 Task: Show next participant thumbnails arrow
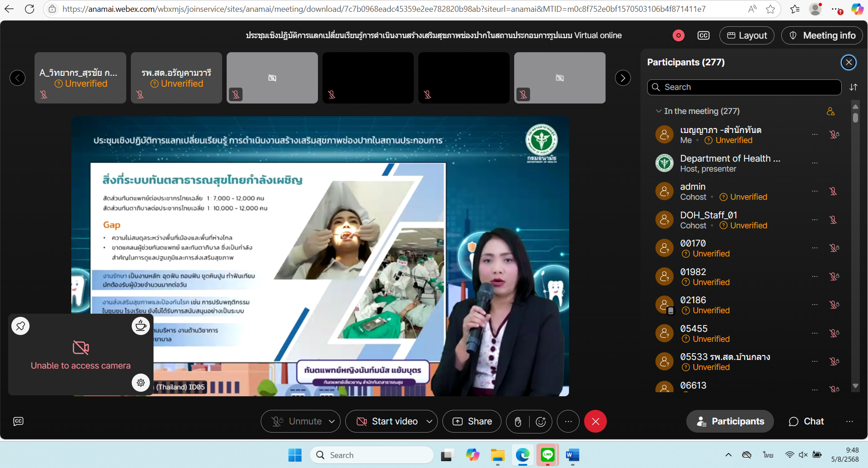pyautogui.click(x=623, y=78)
